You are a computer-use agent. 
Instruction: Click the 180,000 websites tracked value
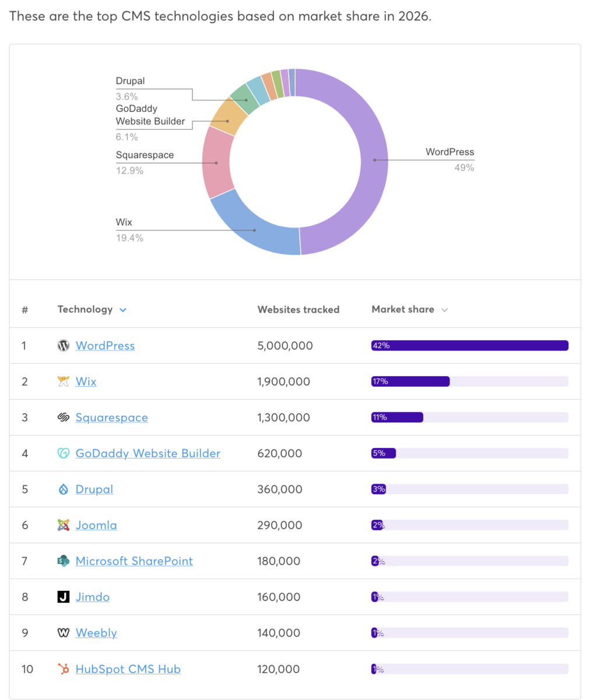tap(279, 561)
